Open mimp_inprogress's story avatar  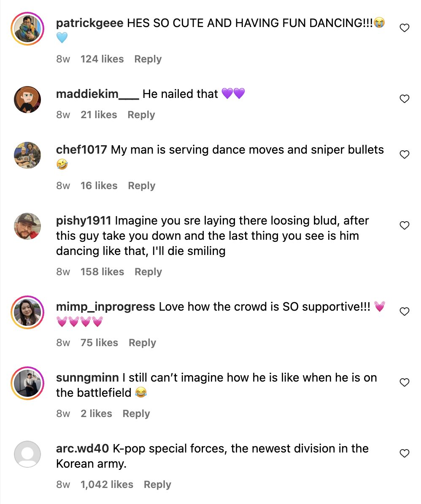click(27, 312)
